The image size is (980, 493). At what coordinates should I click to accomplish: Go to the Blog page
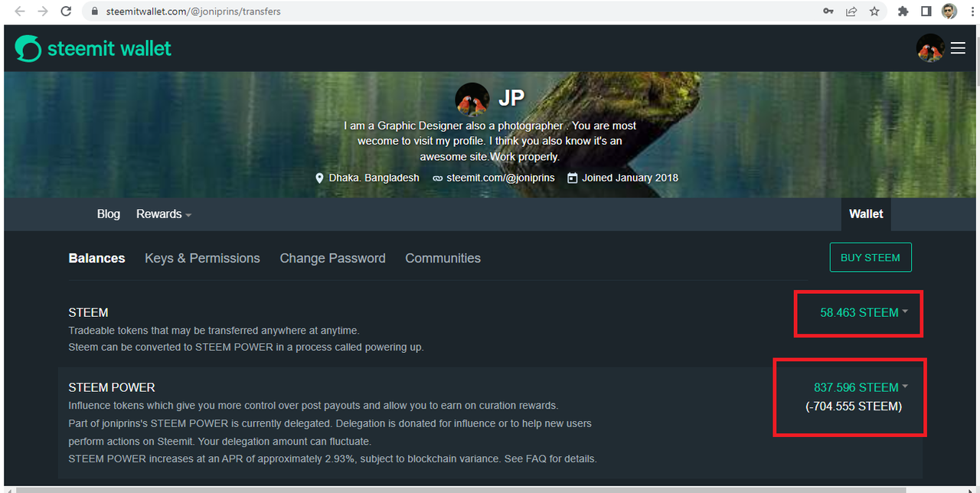tap(109, 214)
